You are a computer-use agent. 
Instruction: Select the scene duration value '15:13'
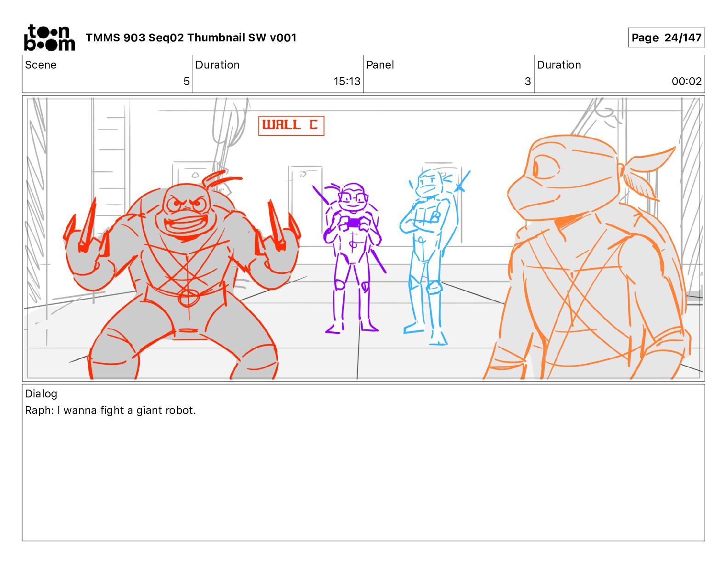tap(347, 81)
